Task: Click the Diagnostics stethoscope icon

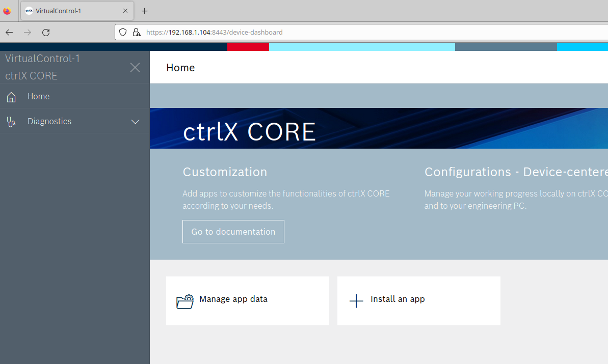Action: click(x=11, y=122)
